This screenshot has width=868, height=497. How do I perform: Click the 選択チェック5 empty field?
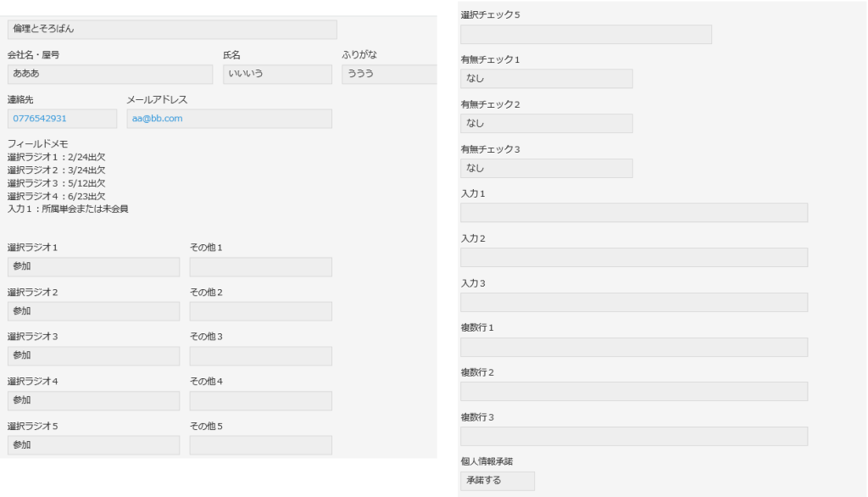click(x=585, y=35)
